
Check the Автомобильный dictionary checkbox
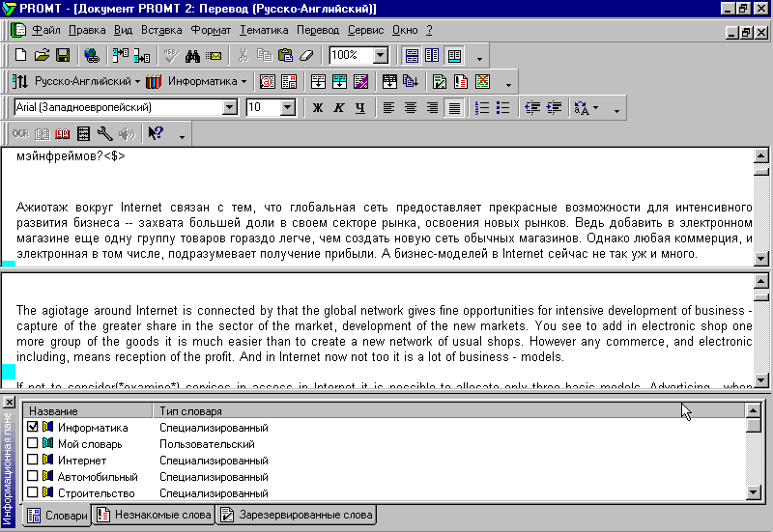coord(33,476)
